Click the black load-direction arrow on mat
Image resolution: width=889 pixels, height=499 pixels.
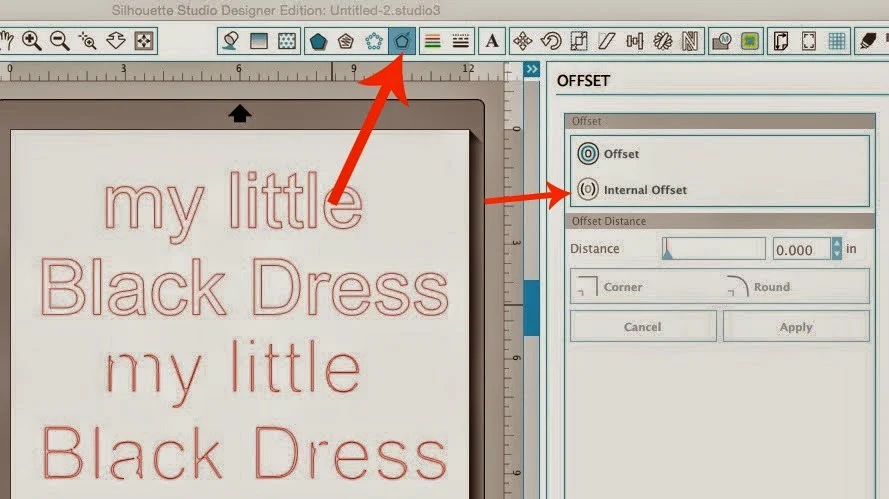coord(240,113)
